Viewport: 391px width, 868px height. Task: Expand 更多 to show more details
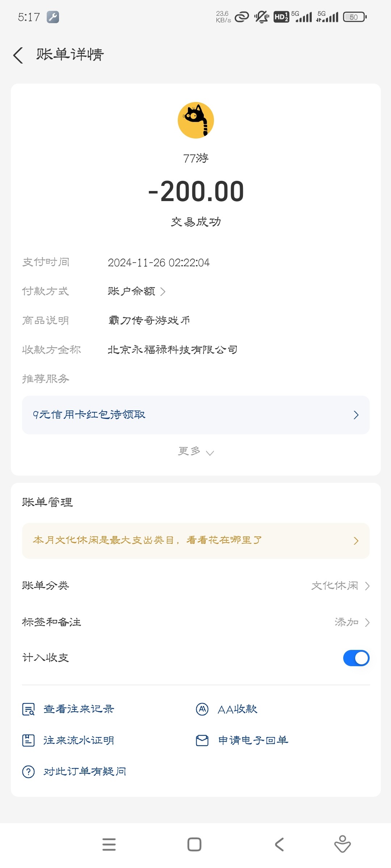tap(195, 451)
